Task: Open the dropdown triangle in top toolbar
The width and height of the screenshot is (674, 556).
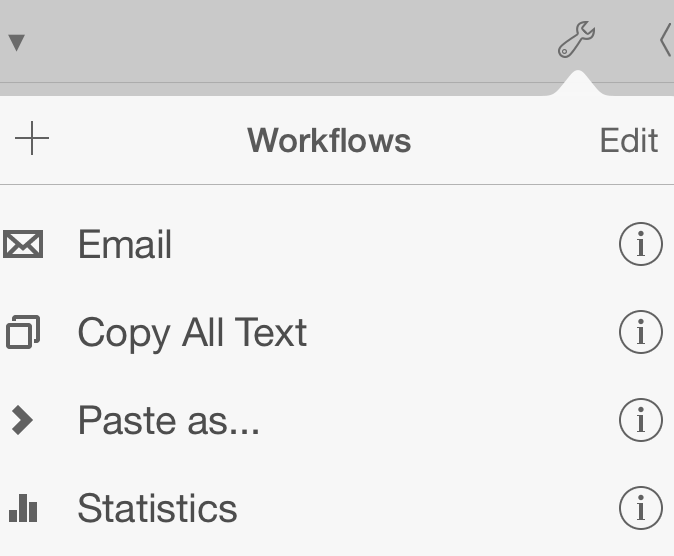Action: click(x=17, y=43)
